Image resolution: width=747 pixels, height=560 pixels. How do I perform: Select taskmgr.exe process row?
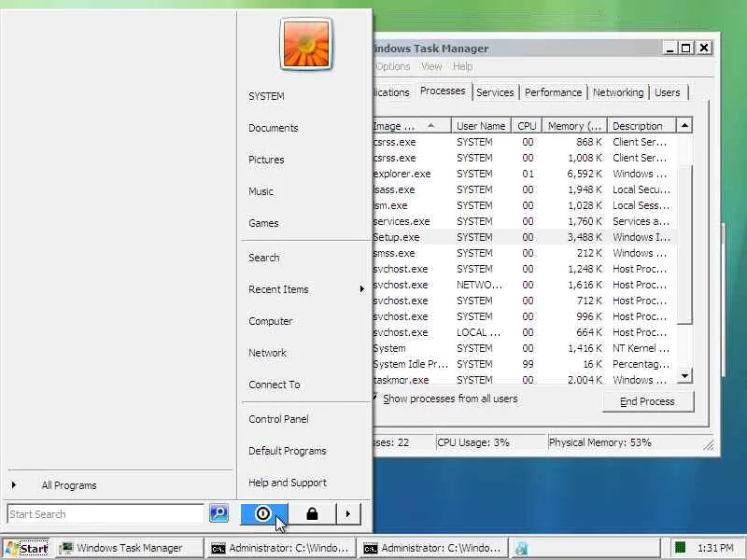524,380
